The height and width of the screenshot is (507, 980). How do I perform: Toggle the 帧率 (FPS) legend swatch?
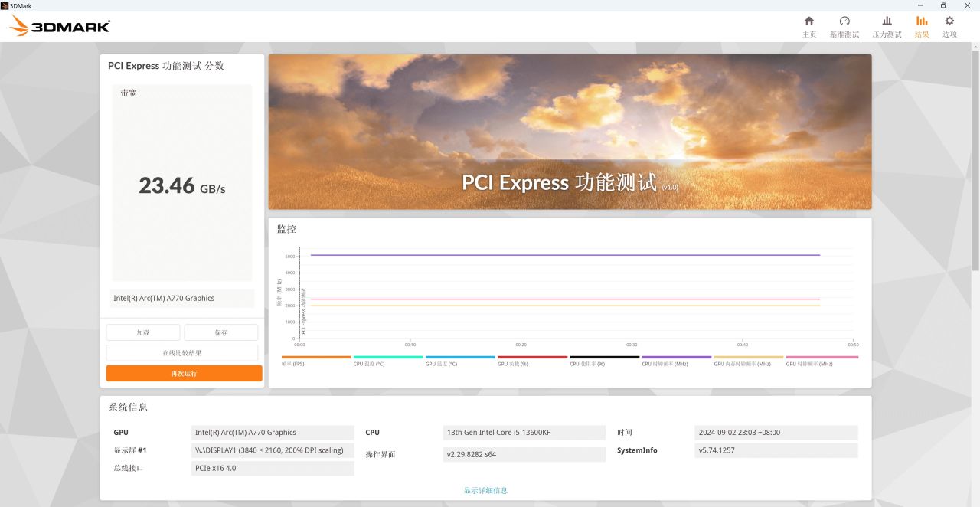316,357
